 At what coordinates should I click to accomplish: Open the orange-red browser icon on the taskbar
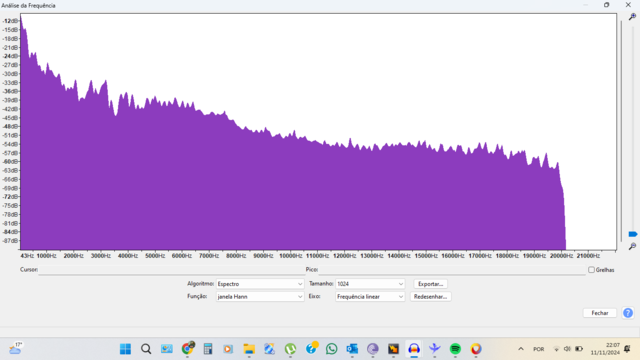tap(476, 349)
